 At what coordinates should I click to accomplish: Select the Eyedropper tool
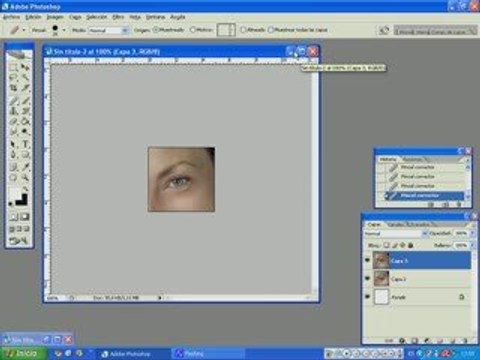pyautogui.click(x=25, y=166)
